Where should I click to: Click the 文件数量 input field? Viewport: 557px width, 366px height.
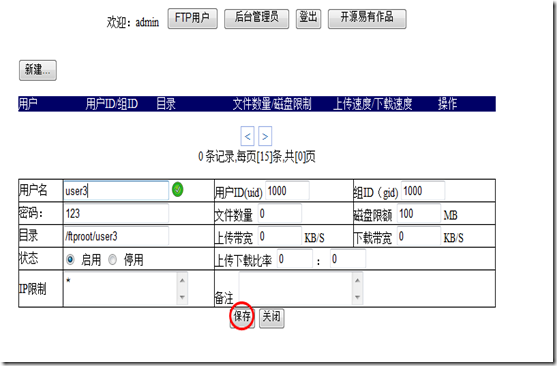point(280,214)
